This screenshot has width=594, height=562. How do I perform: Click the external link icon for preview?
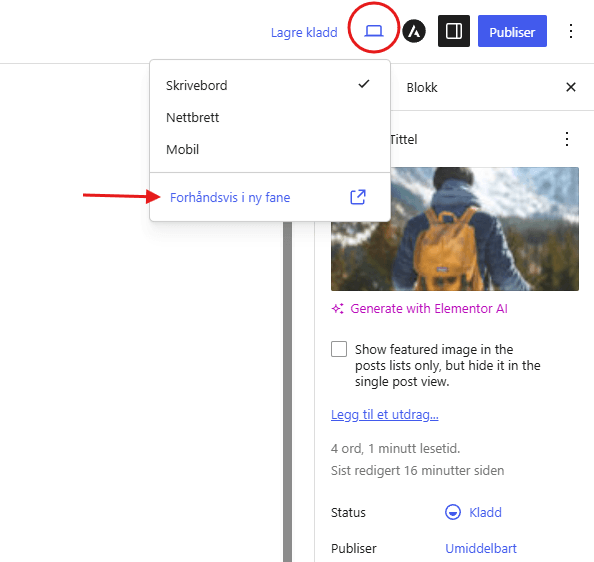(x=358, y=197)
